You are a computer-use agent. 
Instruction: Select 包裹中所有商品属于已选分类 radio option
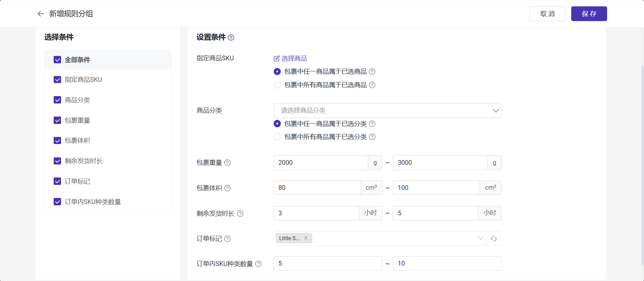point(277,137)
